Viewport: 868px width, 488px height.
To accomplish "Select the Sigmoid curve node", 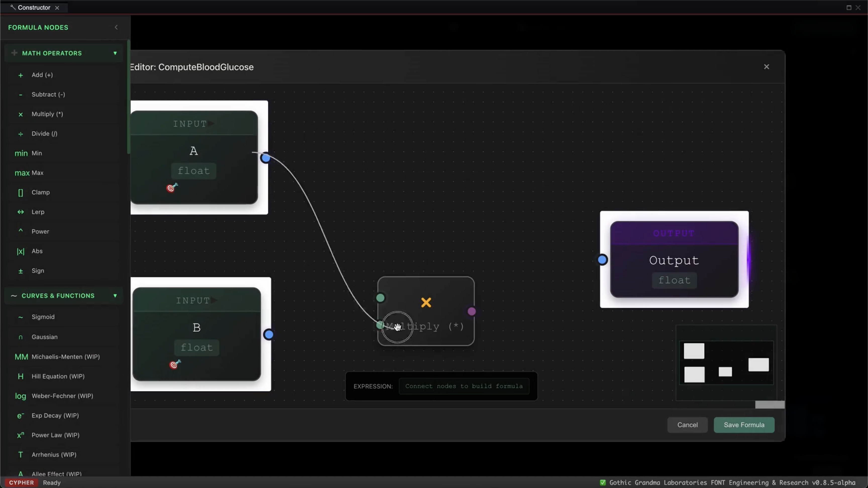I will (x=43, y=317).
